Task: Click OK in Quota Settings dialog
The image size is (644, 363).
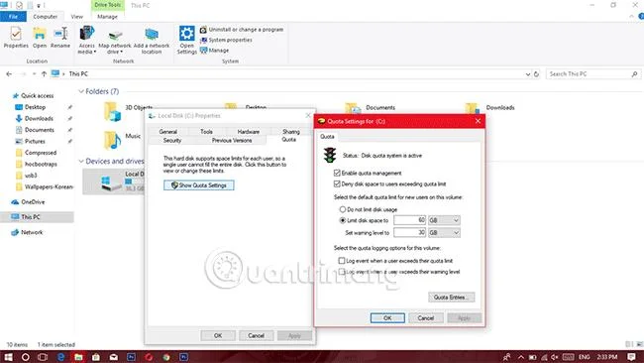Action: (387, 317)
